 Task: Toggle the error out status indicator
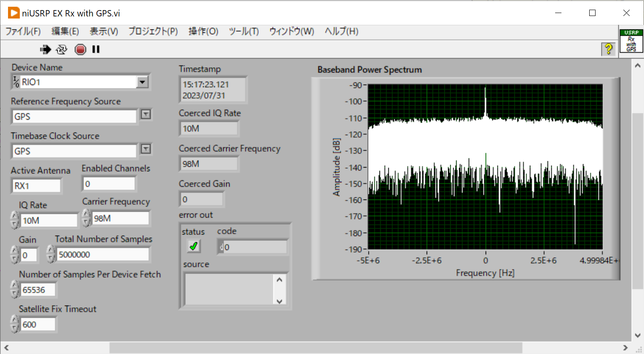[x=194, y=246]
